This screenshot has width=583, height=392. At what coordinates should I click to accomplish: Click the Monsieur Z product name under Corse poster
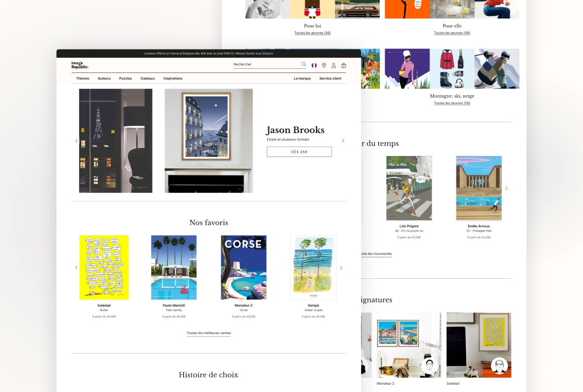(x=243, y=305)
